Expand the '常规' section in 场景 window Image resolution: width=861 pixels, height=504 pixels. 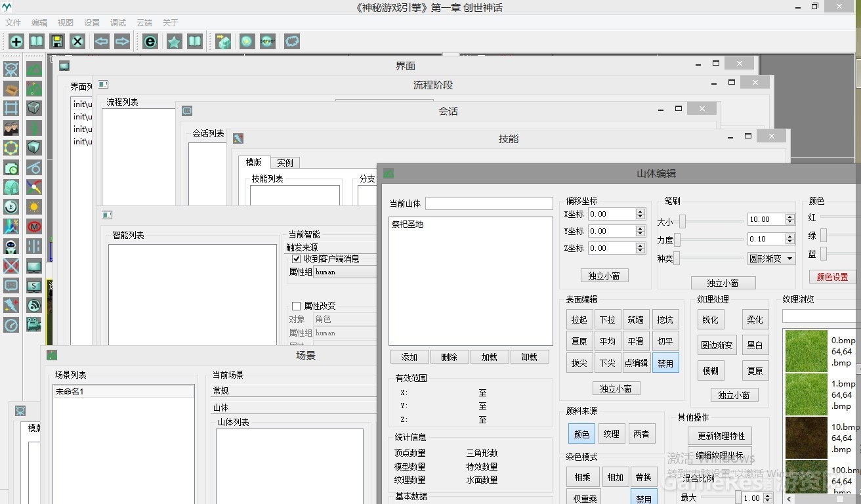click(294, 390)
